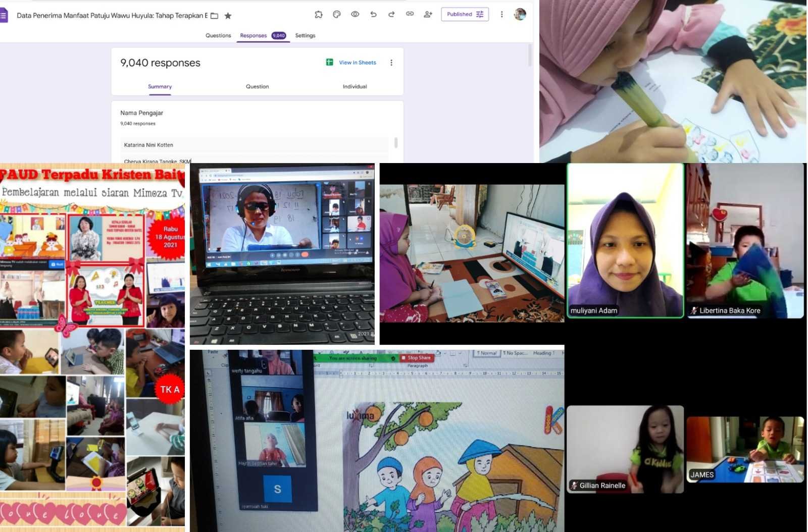
Task: Copy responder link using the link icon
Action: pyautogui.click(x=410, y=15)
